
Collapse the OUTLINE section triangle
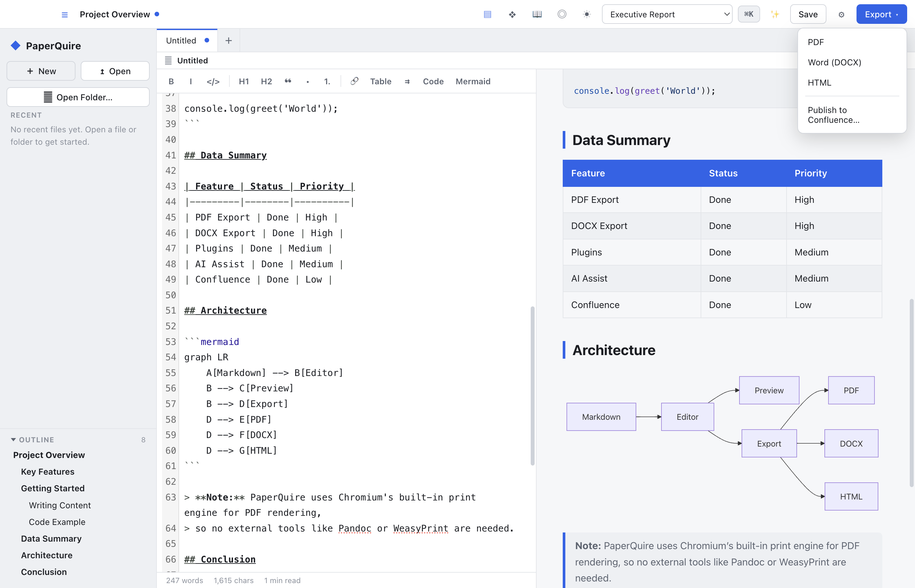[x=13, y=439]
